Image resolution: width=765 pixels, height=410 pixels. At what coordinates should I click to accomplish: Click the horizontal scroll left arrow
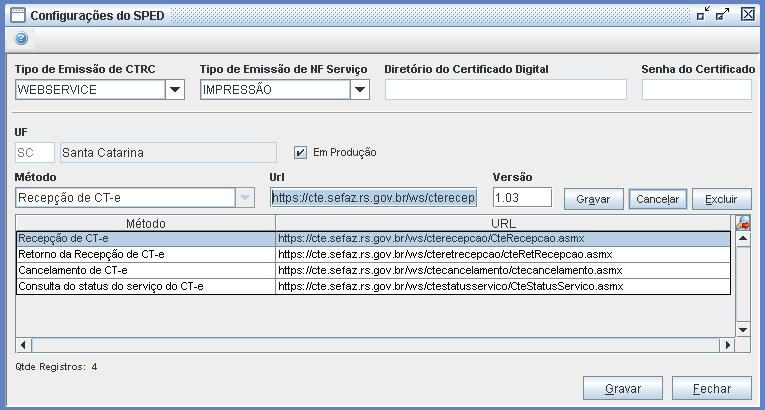tap(23, 345)
